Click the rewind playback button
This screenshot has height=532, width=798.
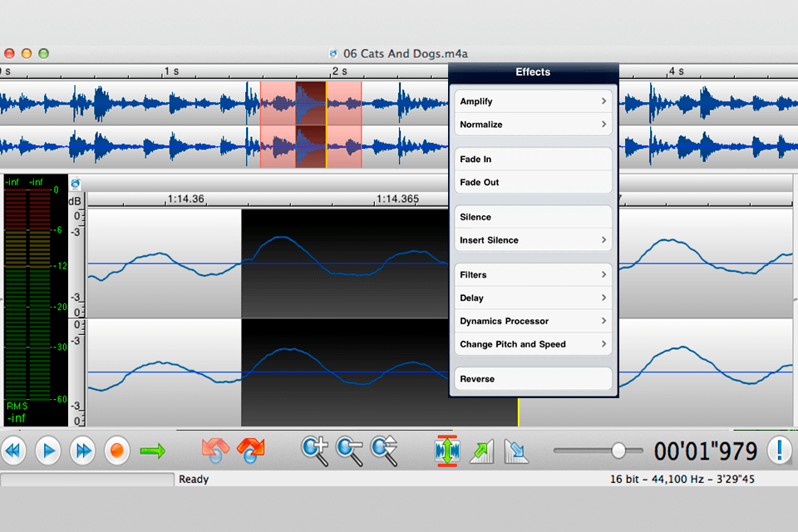pyautogui.click(x=14, y=451)
